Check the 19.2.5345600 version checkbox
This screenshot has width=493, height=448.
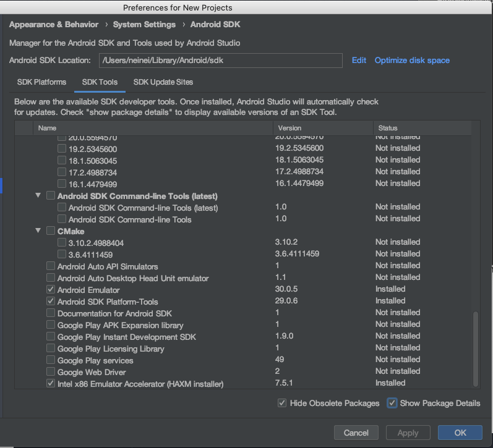pos(62,148)
